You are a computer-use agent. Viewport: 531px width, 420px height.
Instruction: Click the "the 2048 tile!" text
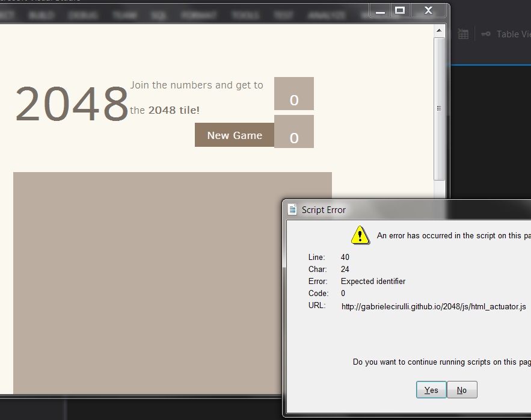165,110
